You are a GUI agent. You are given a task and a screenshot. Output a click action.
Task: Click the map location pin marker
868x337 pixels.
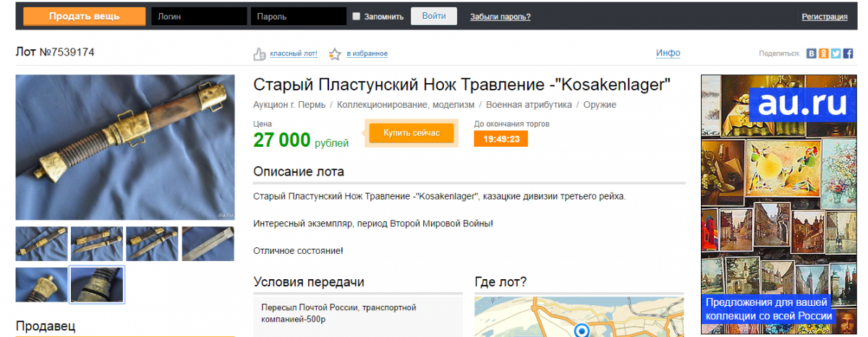click(581, 331)
